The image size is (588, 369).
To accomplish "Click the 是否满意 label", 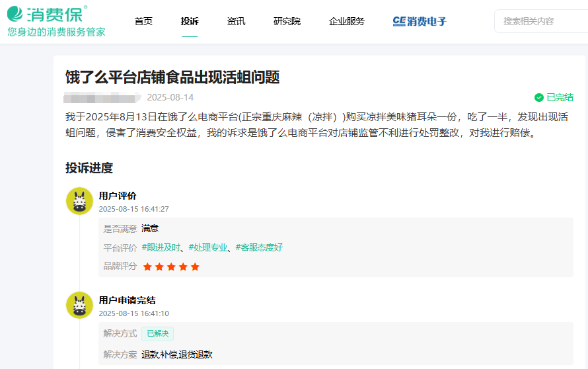I will (120, 229).
